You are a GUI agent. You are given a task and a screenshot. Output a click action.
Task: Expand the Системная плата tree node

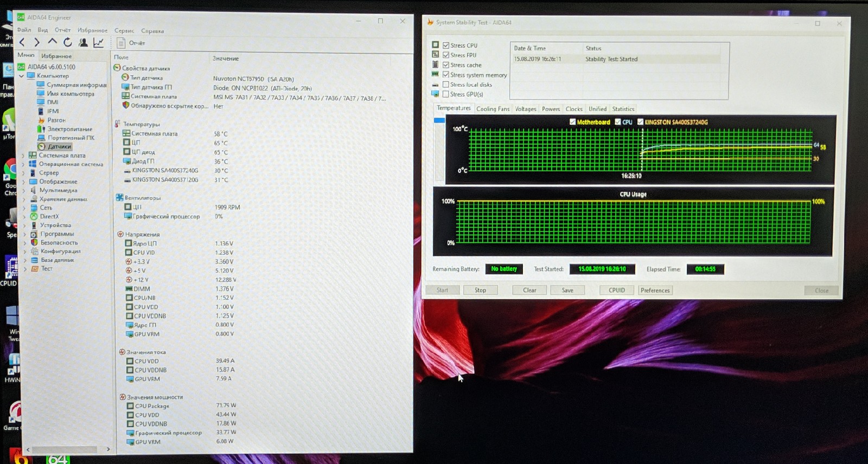coord(23,156)
